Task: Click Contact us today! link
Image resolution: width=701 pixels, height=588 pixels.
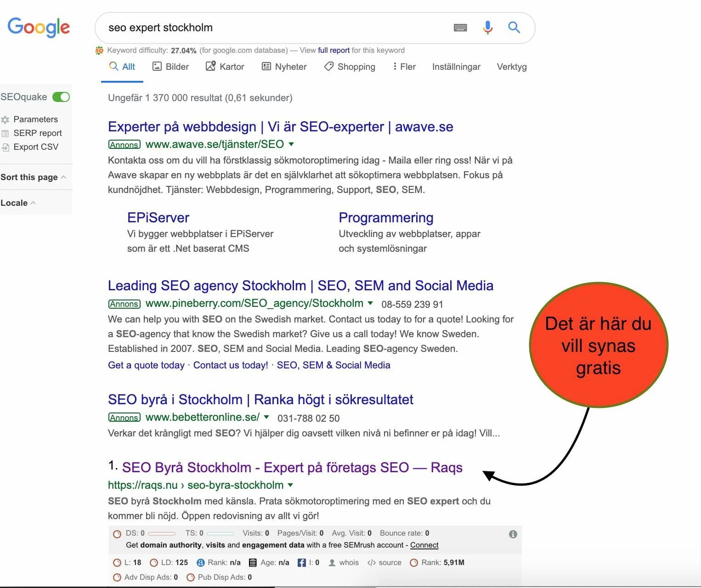Action: click(231, 365)
